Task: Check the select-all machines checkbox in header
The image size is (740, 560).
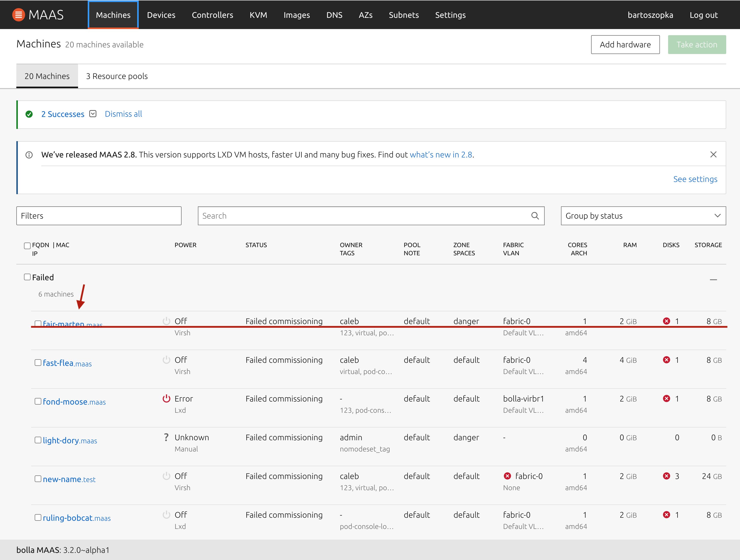Action: click(x=27, y=245)
